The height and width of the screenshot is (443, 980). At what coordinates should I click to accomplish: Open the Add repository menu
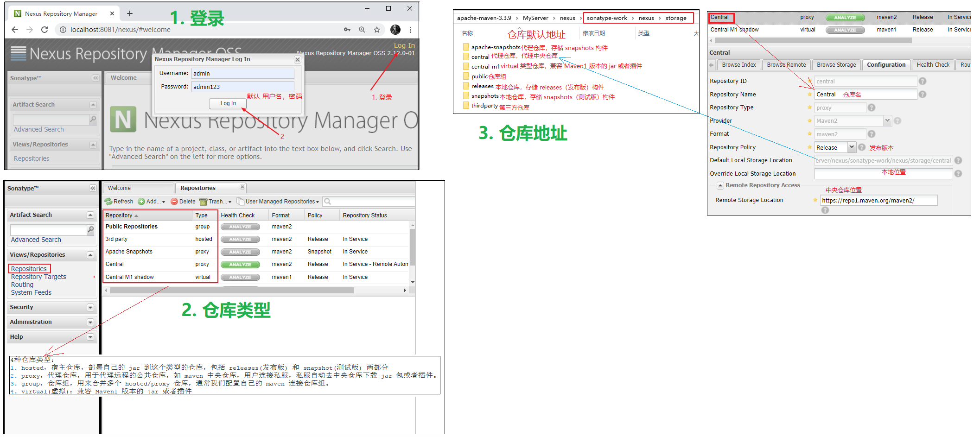[x=152, y=202]
